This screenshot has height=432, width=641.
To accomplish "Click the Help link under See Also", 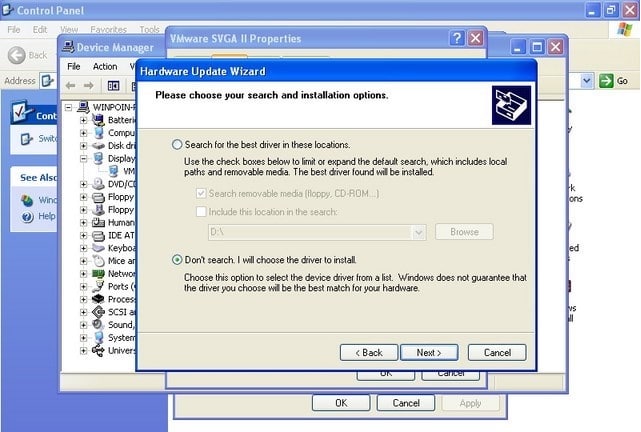I will [x=47, y=216].
